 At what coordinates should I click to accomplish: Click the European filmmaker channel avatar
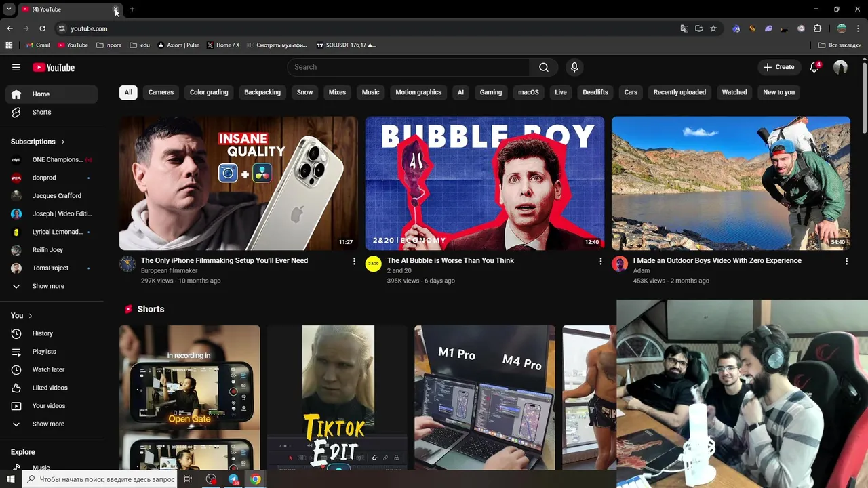click(x=127, y=264)
